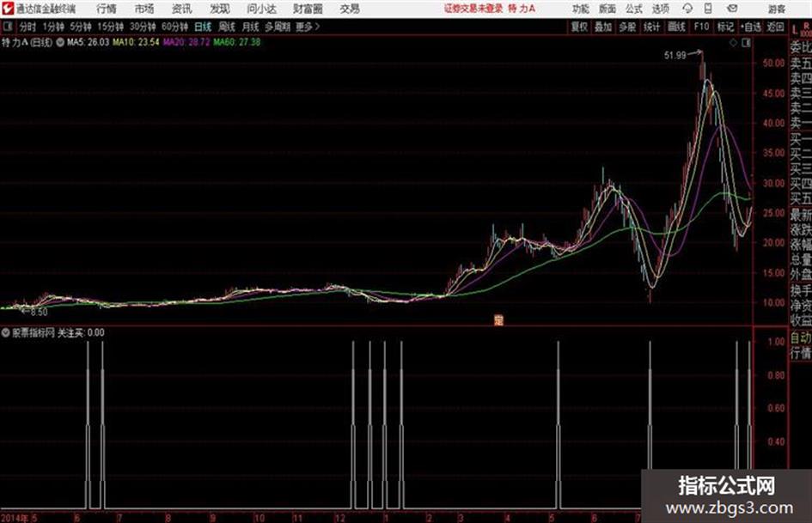The width and height of the screenshot is (812, 523).
Task: Select the 日线 daily period
Action: (203, 27)
